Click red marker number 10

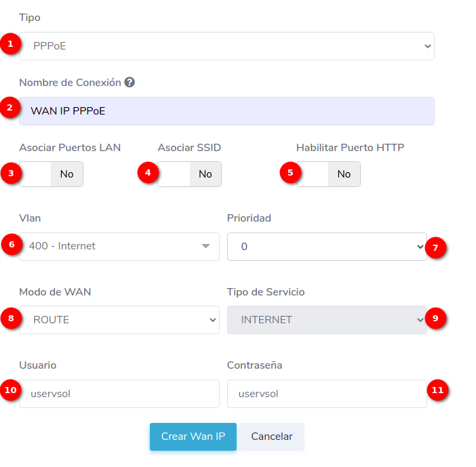click(x=10, y=390)
